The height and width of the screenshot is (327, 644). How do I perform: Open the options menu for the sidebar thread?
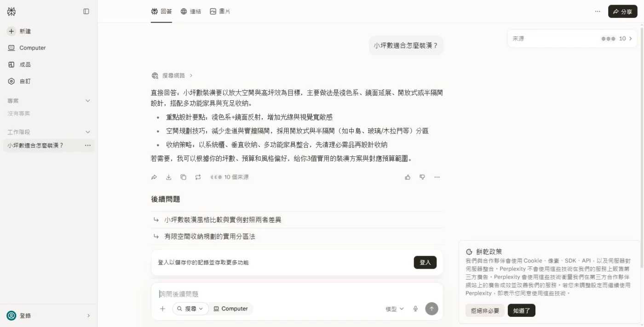[x=87, y=145]
